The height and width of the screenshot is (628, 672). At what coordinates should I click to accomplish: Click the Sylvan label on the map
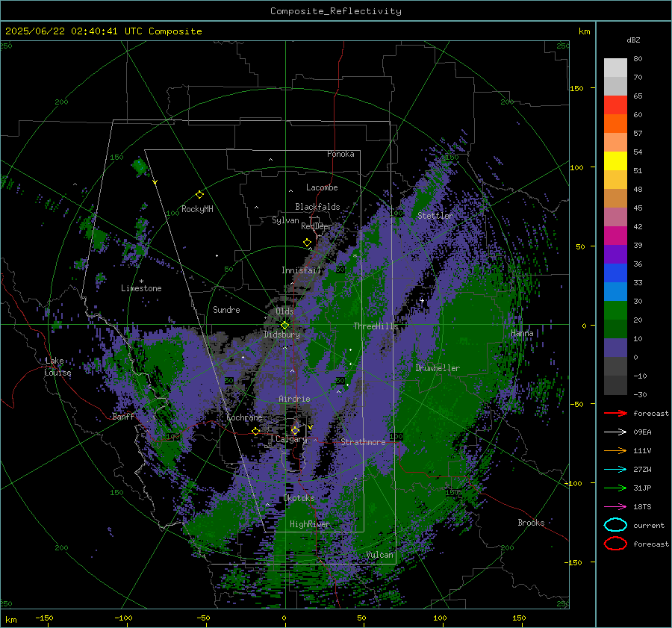tap(285, 220)
